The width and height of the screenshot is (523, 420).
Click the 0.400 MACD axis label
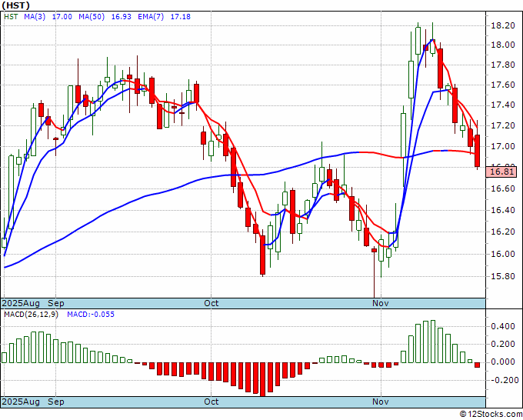click(x=503, y=327)
